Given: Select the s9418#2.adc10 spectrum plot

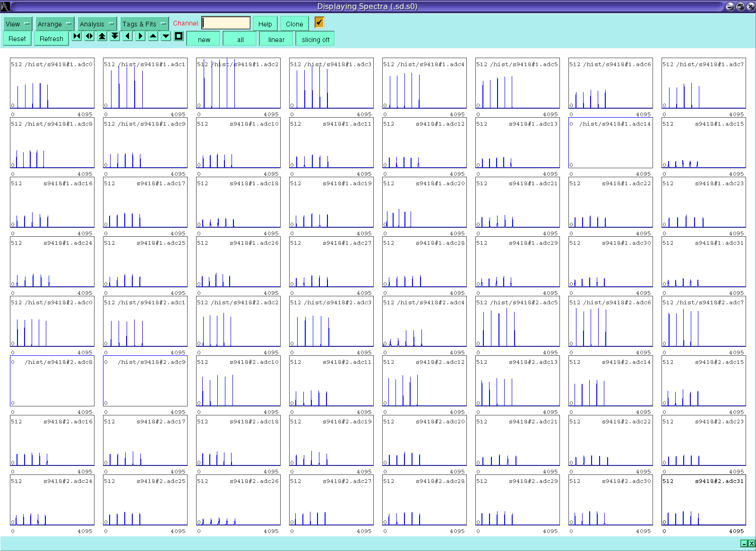Looking at the screenshot, I should 238,381.
